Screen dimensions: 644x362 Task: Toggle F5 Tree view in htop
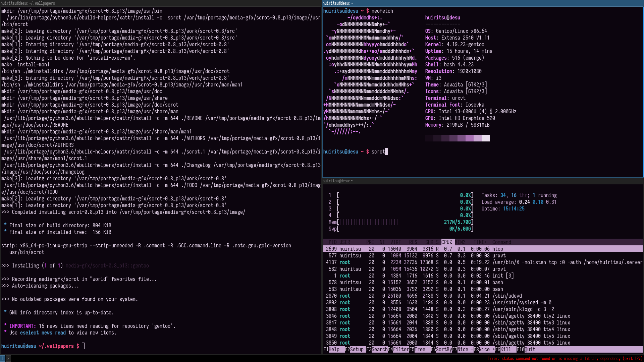[419, 349]
